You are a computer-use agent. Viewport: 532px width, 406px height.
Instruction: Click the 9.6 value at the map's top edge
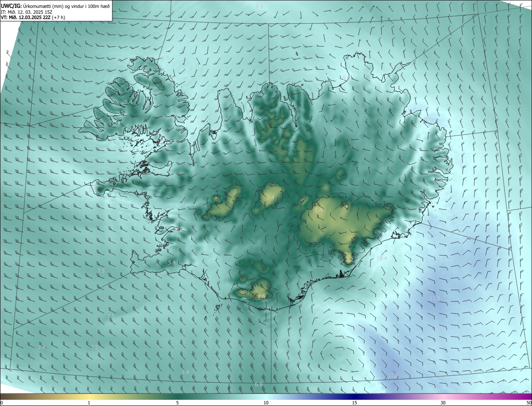(260, 6)
